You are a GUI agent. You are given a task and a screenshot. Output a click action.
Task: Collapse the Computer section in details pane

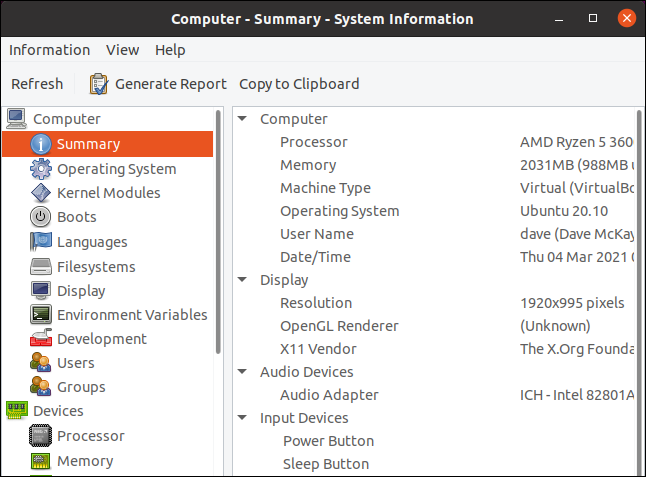point(243,119)
